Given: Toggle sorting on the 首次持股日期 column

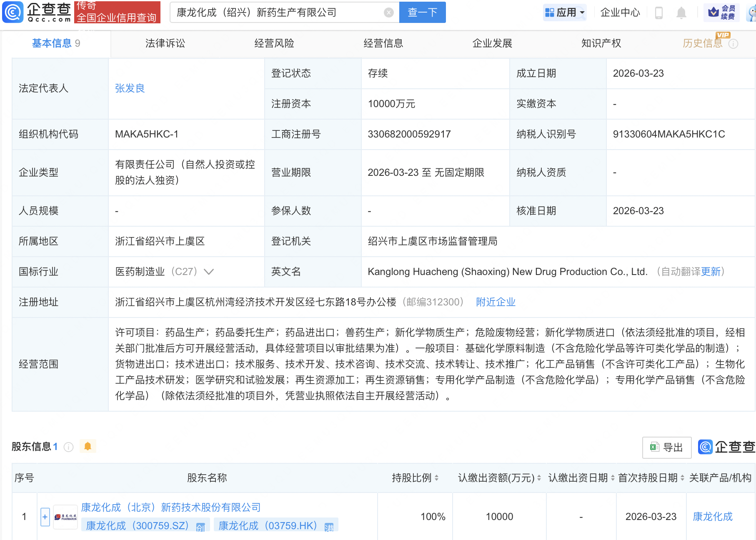Looking at the screenshot, I should click(681, 478).
